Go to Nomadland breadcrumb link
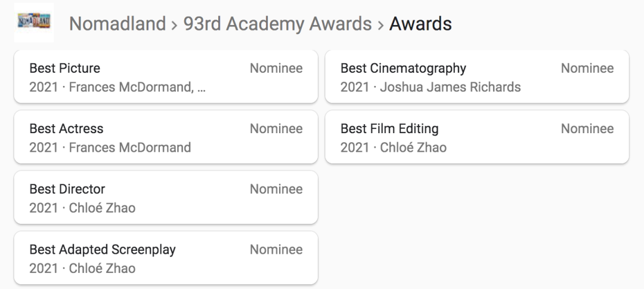The width and height of the screenshot is (644, 289). click(x=117, y=24)
